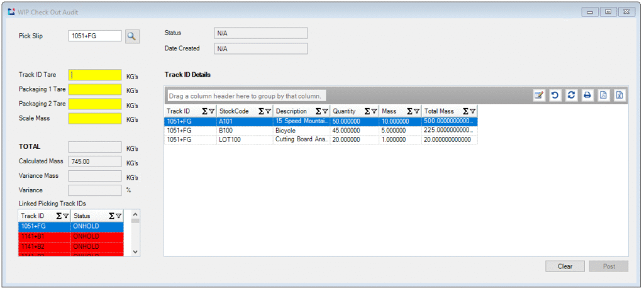Click the group-by drag column header box

click(x=247, y=96)
